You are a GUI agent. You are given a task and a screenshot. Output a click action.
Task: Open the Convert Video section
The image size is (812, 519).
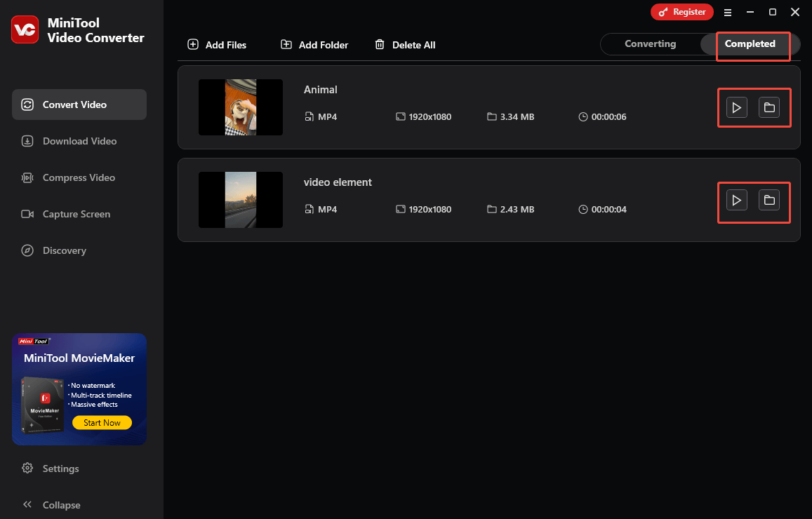tap(79, 105)
